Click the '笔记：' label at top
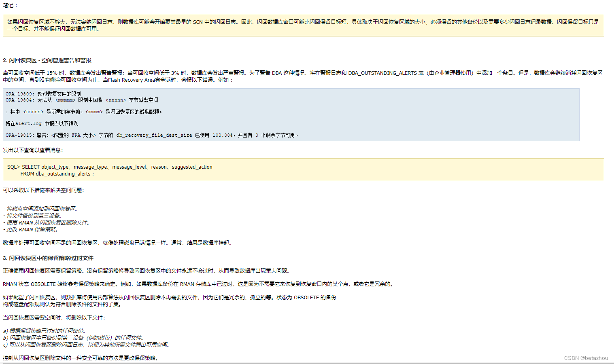Viewport: 614px width, 364px height. pos(11,5)
